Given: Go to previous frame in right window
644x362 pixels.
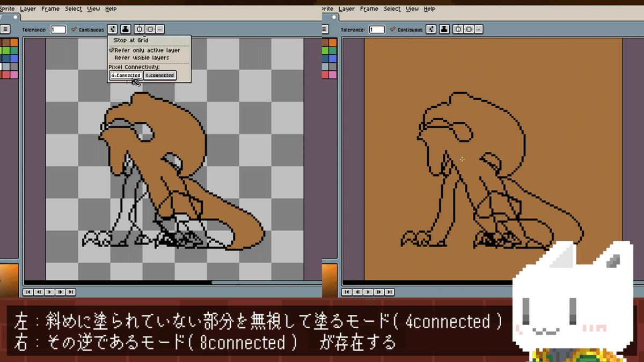Looking at the screenshot, I should click(357, 292).
